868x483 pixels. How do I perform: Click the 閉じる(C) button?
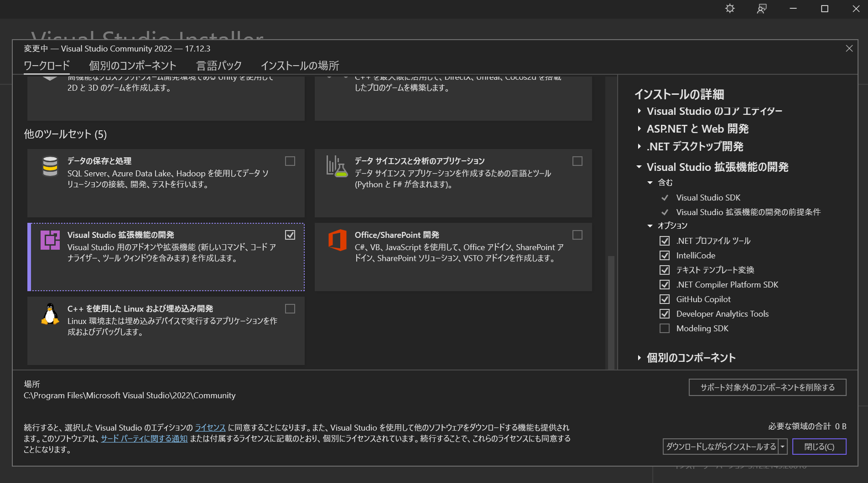click(819, 447)
